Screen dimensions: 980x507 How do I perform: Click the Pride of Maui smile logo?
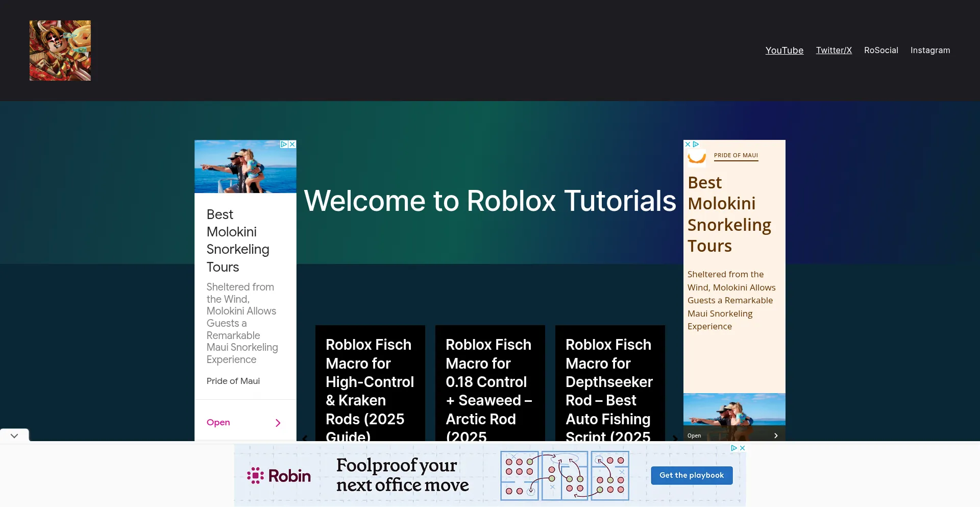tap(697, 157)
